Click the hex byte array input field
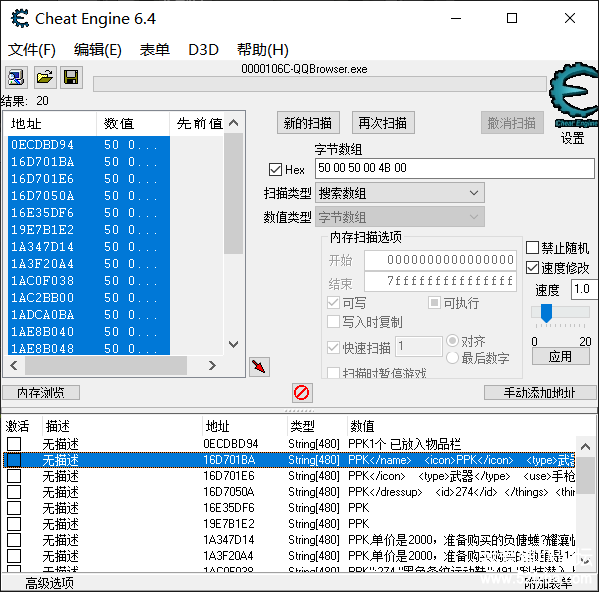Viewport: 599px width, 592px height. [x=455, y=168]
